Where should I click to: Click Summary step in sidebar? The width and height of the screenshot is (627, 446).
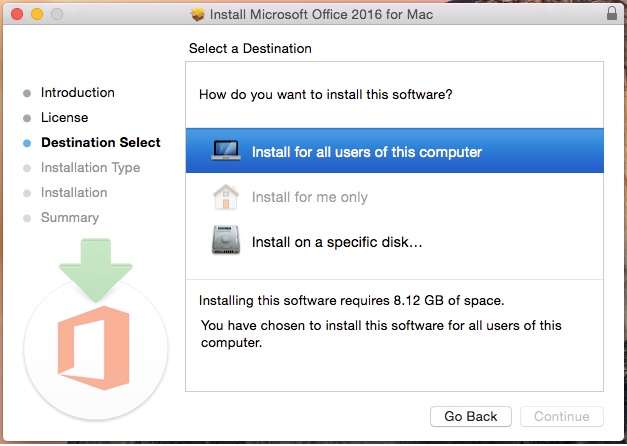(70, 218)
